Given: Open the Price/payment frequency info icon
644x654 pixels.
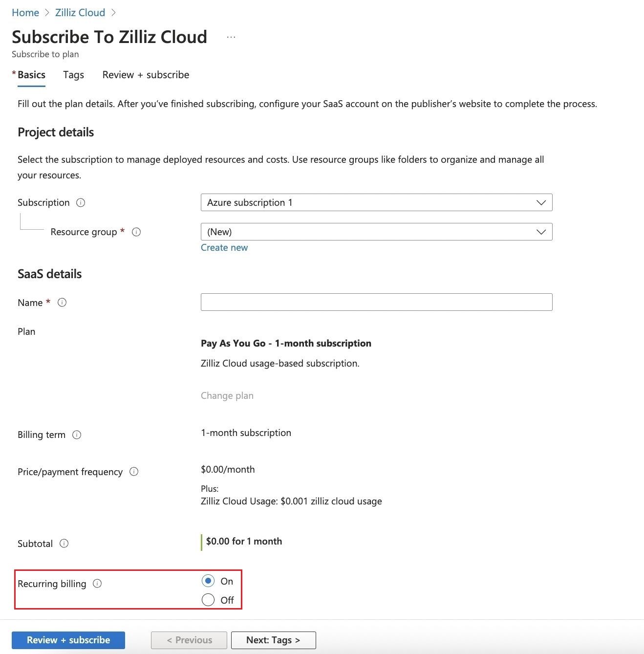Looking at the screenshot, I should point(134,472).
